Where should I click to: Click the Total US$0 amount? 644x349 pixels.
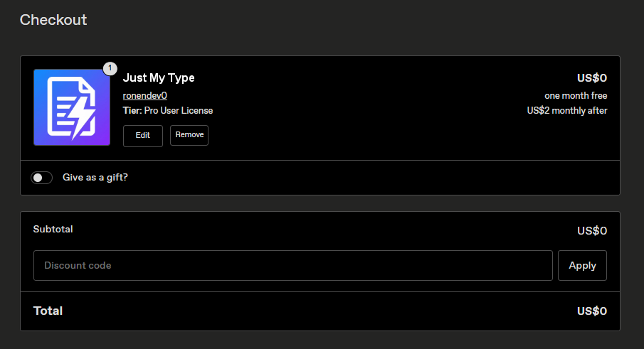pyautogui.click(x=592, y=311)
